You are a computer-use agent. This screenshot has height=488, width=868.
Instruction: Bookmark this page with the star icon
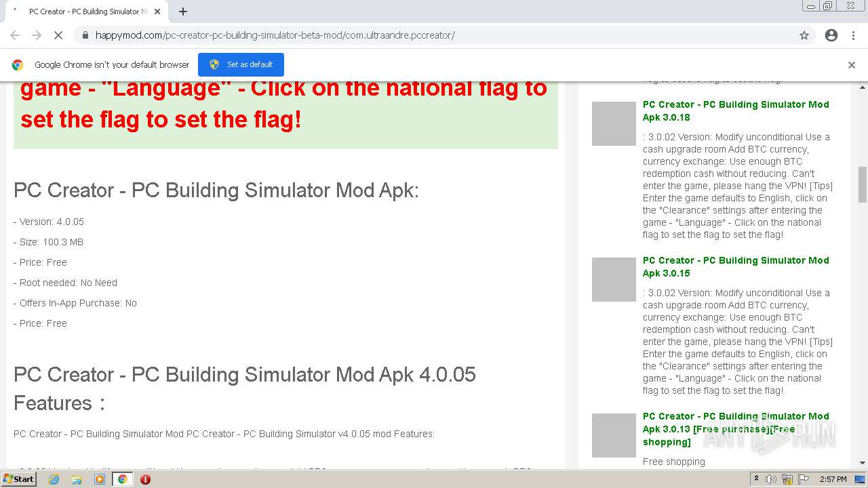804,35
